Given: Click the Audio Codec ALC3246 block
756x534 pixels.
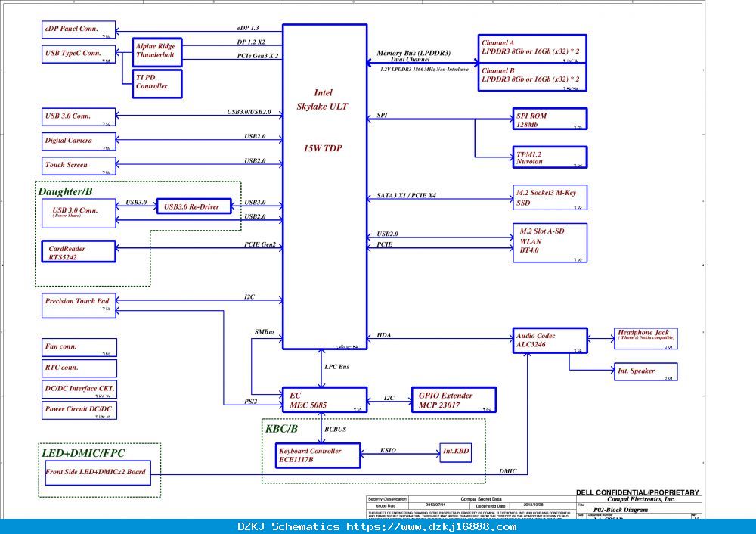Looking at the screenshot, I should (x=550, y=340).
